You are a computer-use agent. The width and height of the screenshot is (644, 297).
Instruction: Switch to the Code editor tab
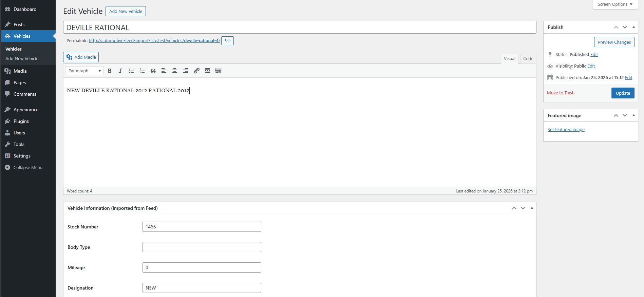point(528,59)
